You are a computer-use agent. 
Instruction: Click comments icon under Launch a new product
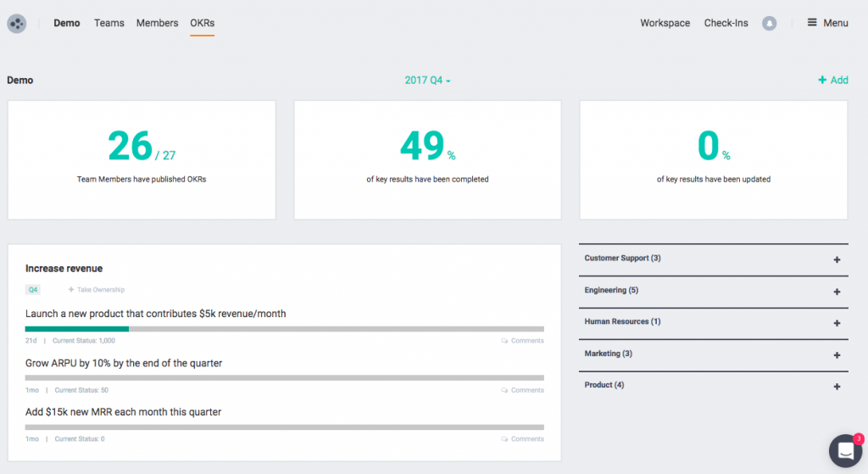coord(504,341)
